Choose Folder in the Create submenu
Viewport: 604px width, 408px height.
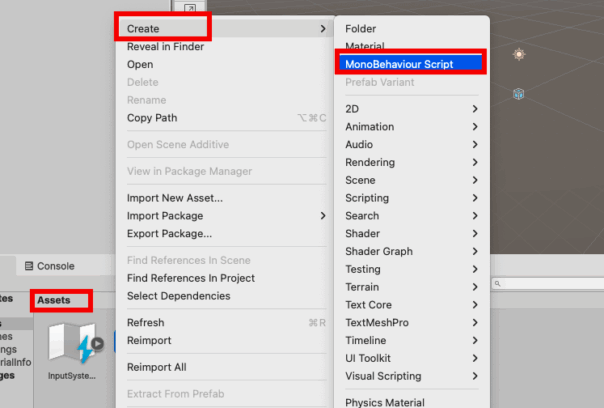(x=361, y=29)
